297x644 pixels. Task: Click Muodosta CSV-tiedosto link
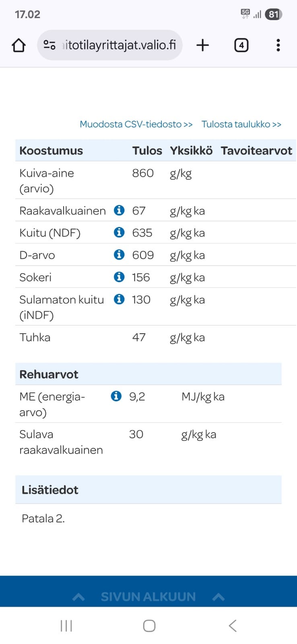point(136,124)
